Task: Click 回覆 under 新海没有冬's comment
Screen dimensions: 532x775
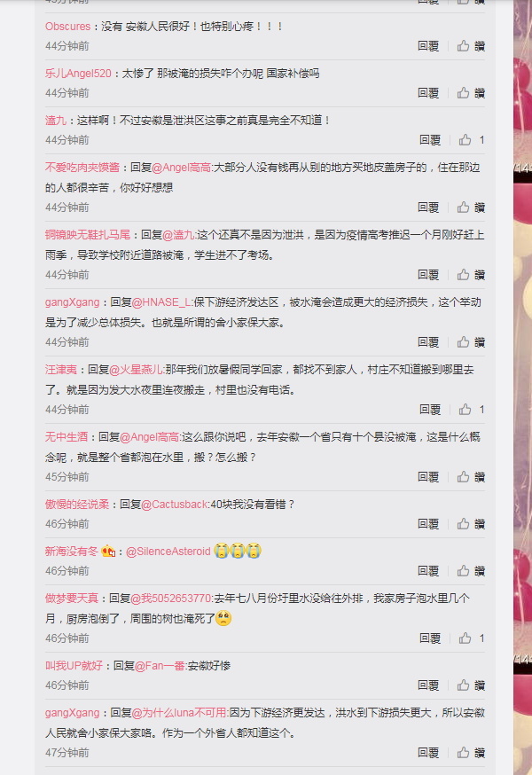Action: [x=428, y=571]
